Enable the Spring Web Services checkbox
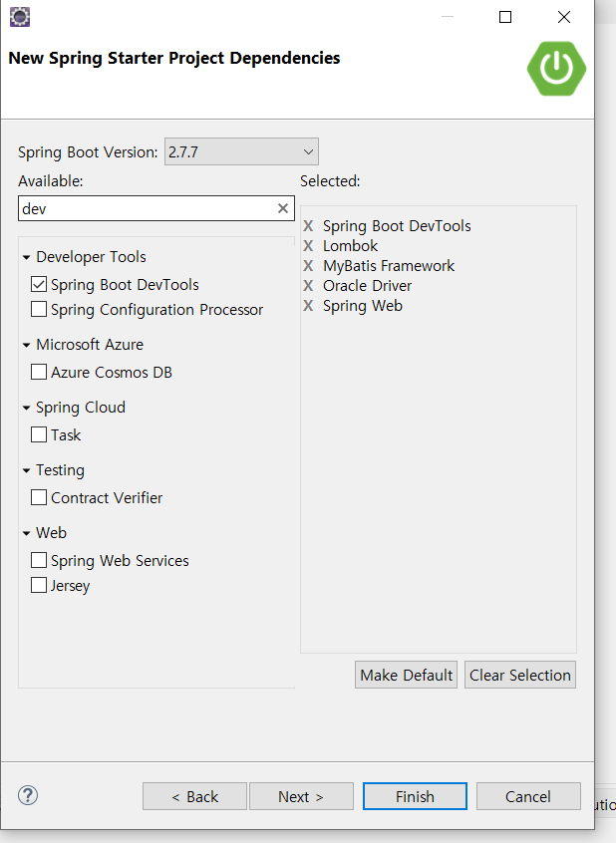616x843 pixels. [x=39, y=560]
